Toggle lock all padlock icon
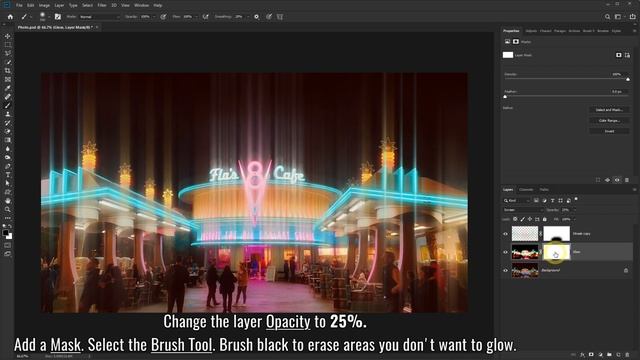Image resolution: width=640 pixels, height=360 pixels. tap(544, 219)
